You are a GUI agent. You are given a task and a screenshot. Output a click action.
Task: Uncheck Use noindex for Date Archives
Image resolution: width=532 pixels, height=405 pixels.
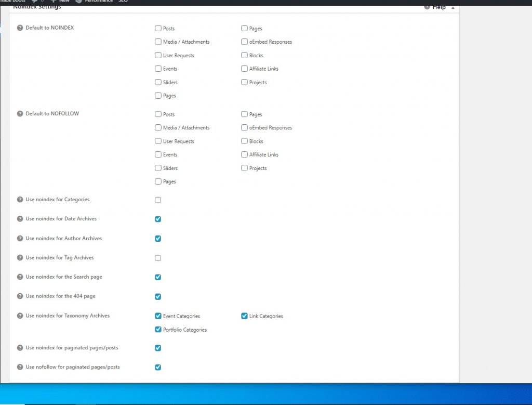point(158,219)
